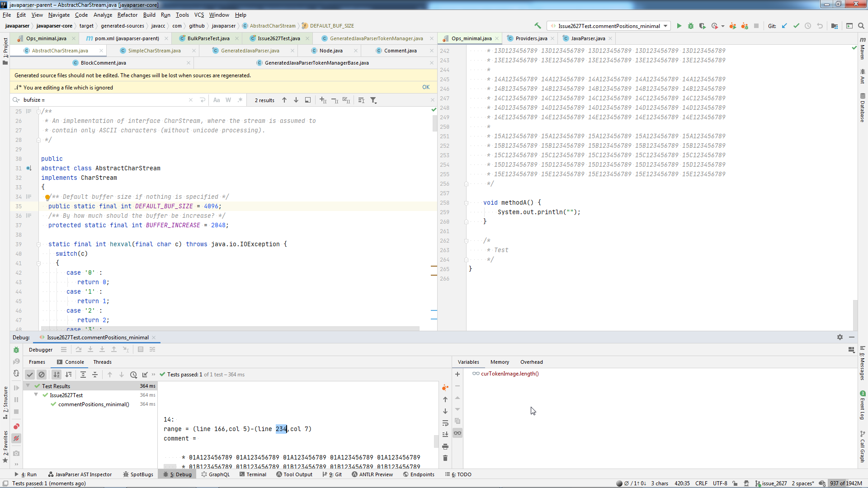This screenshot has width=868, height=488.
Task: Open Debug panel settings gear
Action: 840,338
